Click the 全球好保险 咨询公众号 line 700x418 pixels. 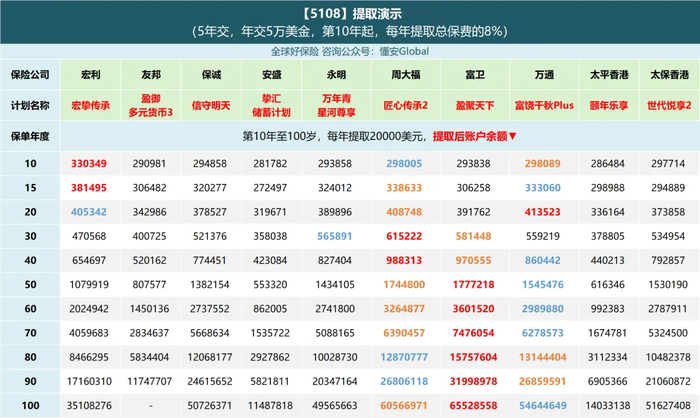pos(350,51)
